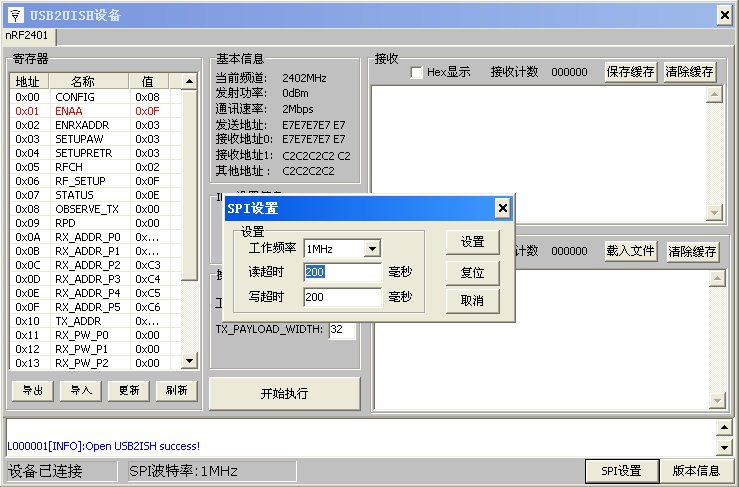Click the 读超时 input field
This screenshot has height=487, width=739.
pyautogui.click(x=343, y=272)
